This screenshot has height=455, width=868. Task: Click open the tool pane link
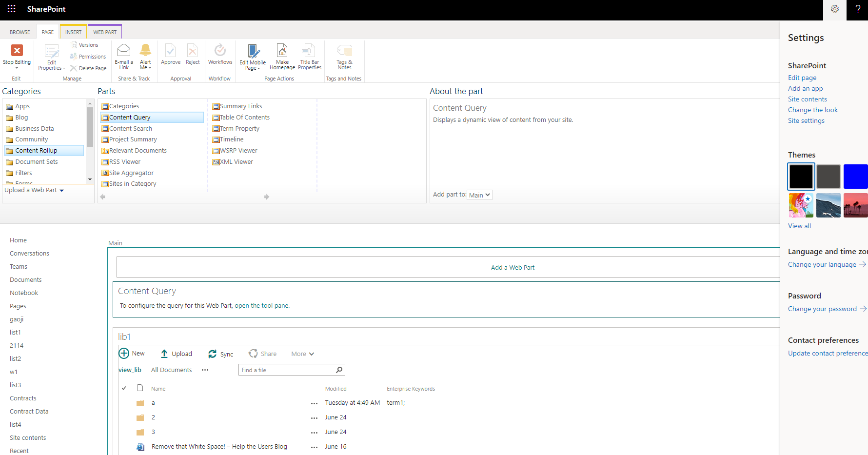pyautogui.click(x=261, y=306)
